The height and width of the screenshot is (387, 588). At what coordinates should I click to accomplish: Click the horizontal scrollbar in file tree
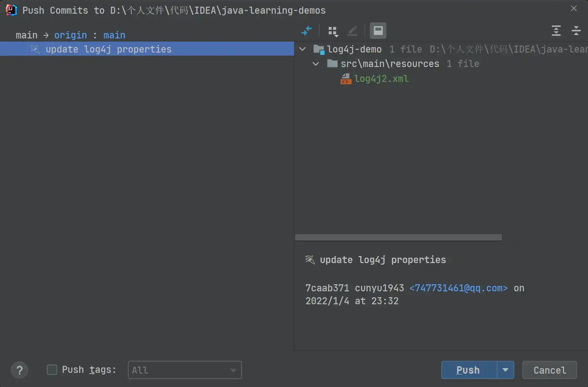click(x=398, y=237)
